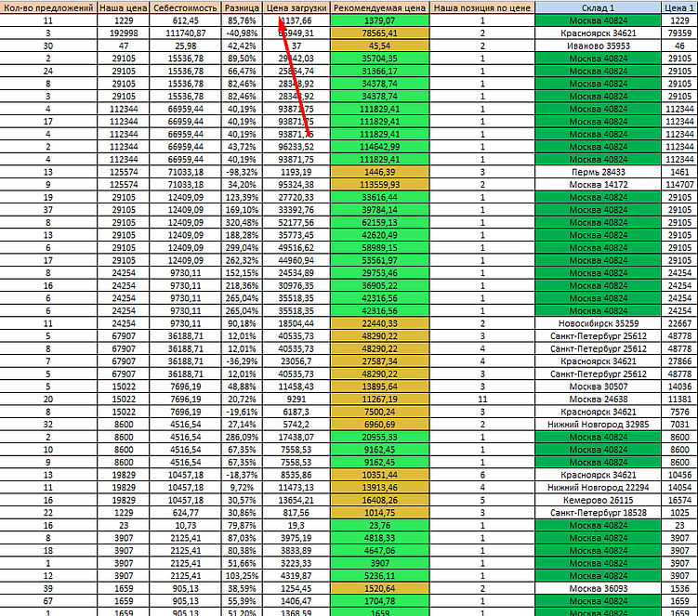Select warehouse cell 'Санкт-Петербург 18528'

598,513
